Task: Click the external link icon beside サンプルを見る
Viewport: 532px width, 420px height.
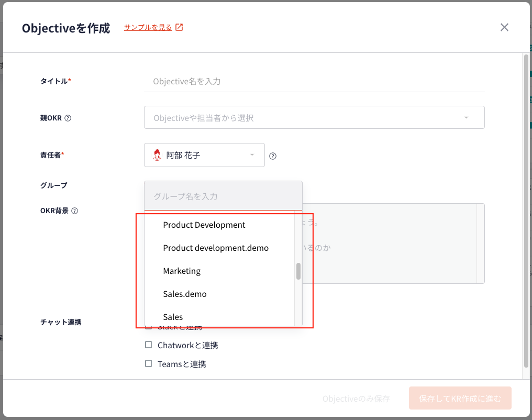Action: tap(179, 27)
